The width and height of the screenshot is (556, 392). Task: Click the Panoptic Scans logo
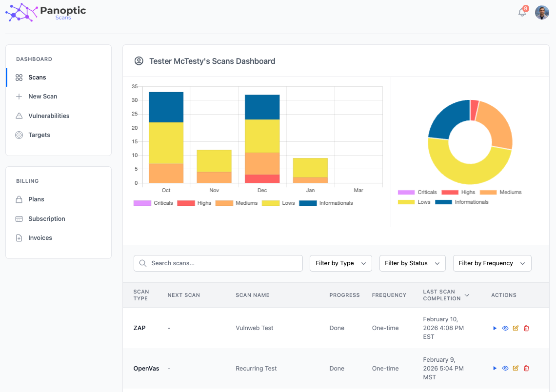click(45, 13)
